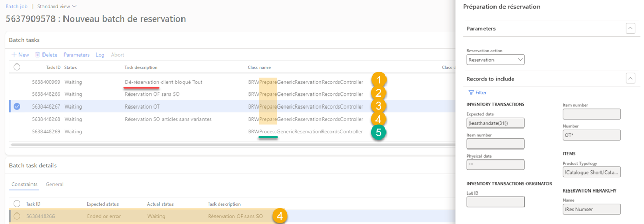Sort by the Actual status column header
This screenshot has height=224, width=644.
point(161,204)
